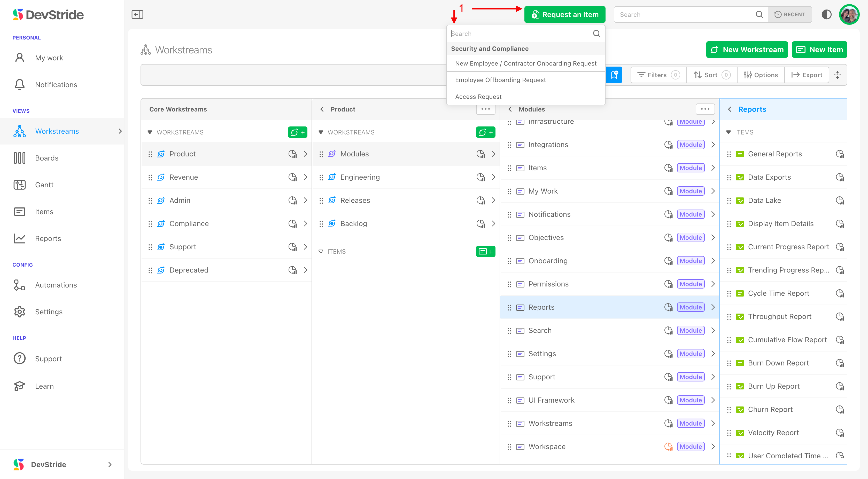Expand the ITEMS section under Product column
868x479 pixels.
[321, 251]
